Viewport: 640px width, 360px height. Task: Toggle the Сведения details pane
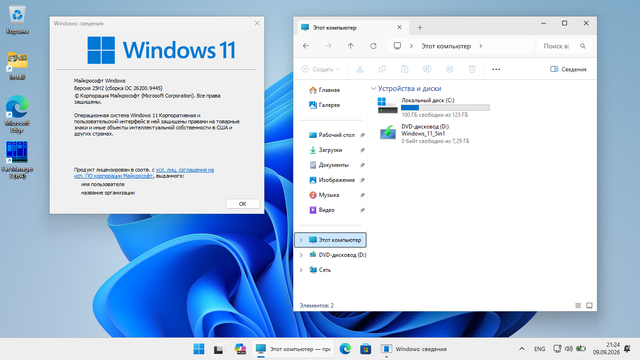pyautogui.click(x=568, y=69)
